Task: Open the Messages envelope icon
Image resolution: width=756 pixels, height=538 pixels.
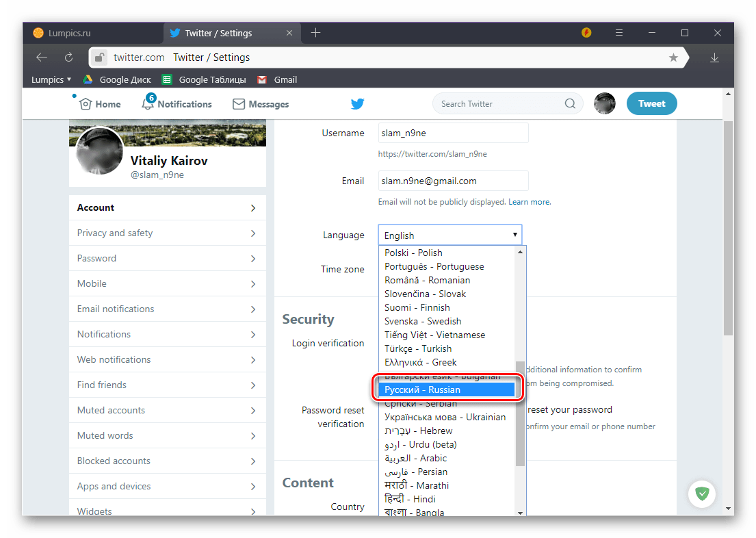Action: coord(239,104)
